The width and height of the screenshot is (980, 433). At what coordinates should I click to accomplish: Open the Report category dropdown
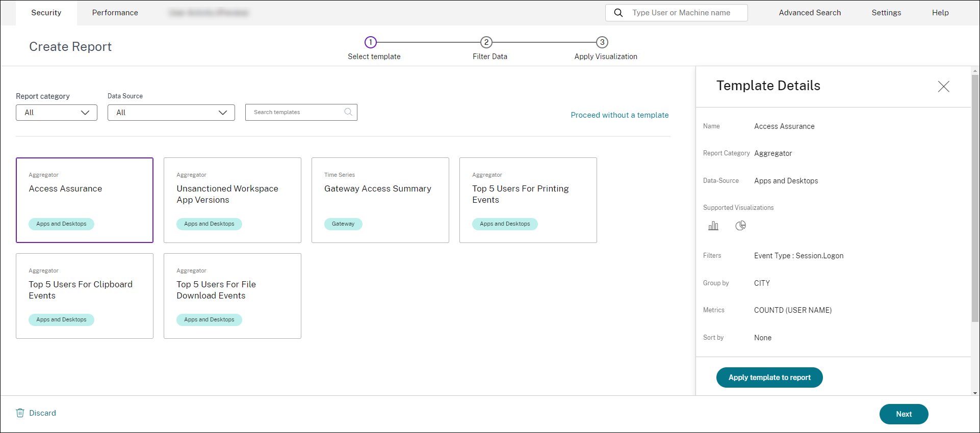57,113
